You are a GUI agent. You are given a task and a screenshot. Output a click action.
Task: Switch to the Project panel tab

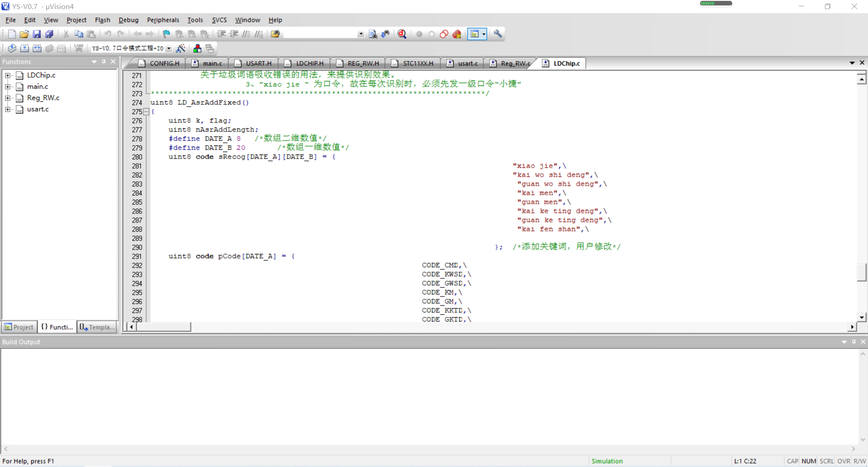pos(19,327)
